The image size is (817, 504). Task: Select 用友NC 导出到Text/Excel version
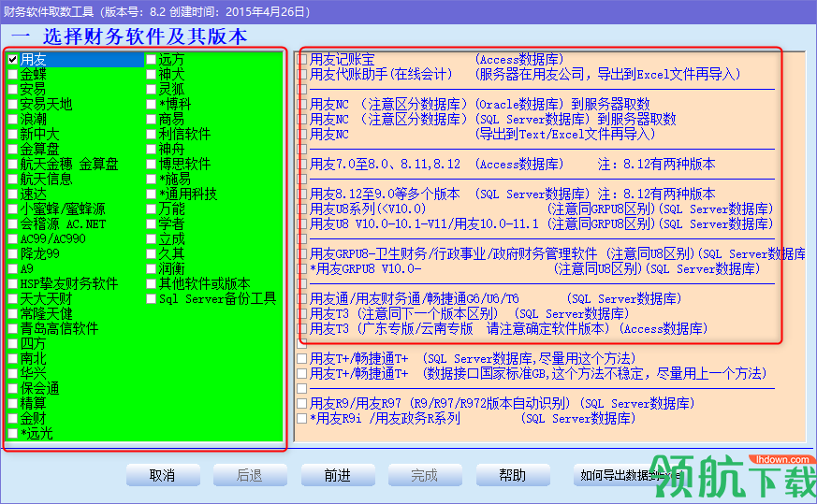[x=301, y=135]
